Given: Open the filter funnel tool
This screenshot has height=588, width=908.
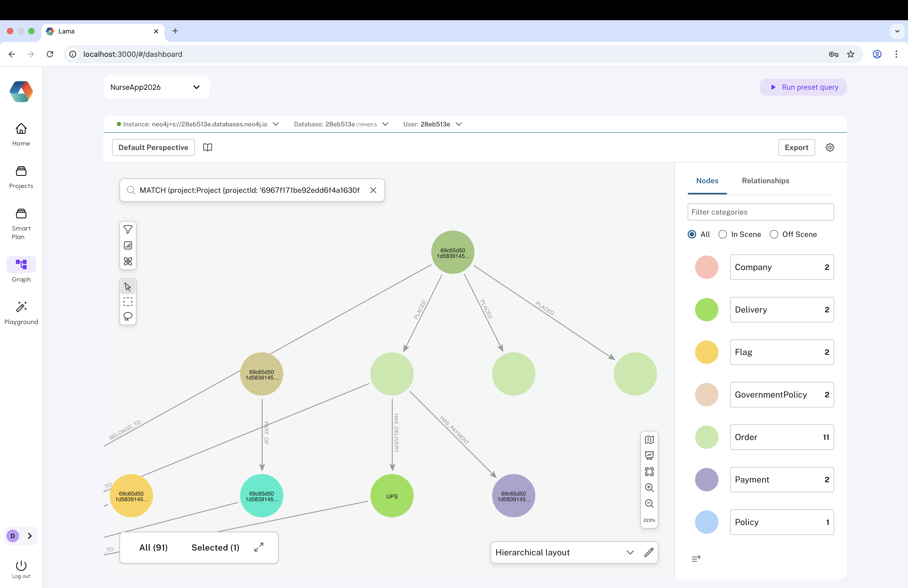Looking at the screenshot, I should coord(128,229).
